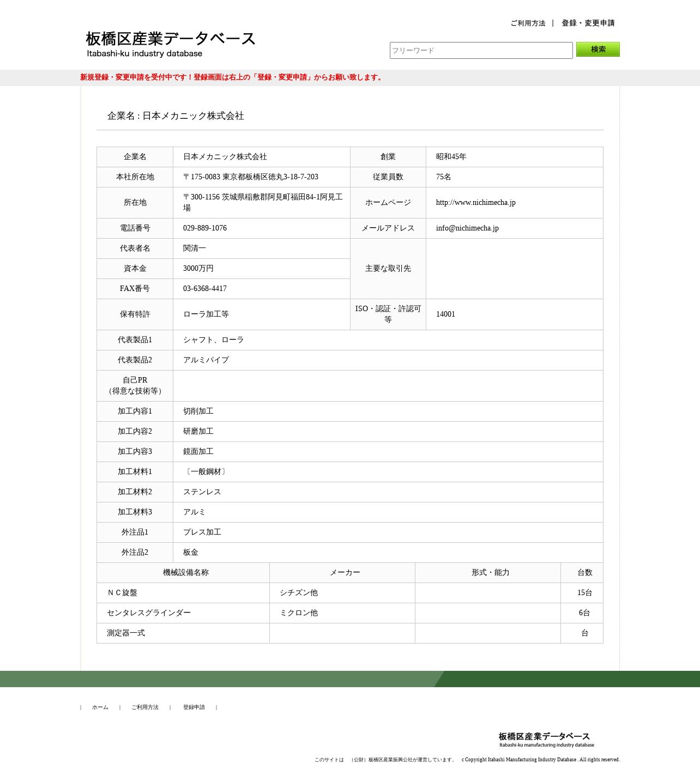Click the footer 板橋区産業データベース logo
This screenshot has width=700, height=776.
click(x=546, y=739)
